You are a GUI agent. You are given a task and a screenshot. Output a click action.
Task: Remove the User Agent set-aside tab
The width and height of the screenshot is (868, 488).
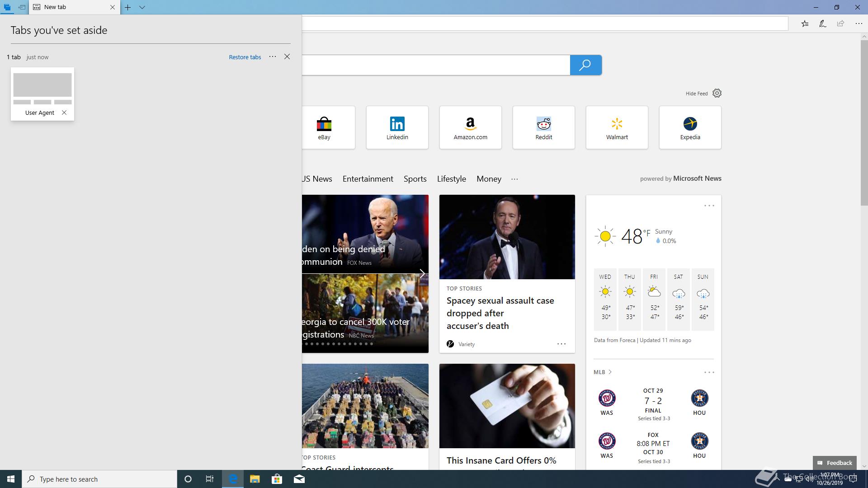point(64,113)
